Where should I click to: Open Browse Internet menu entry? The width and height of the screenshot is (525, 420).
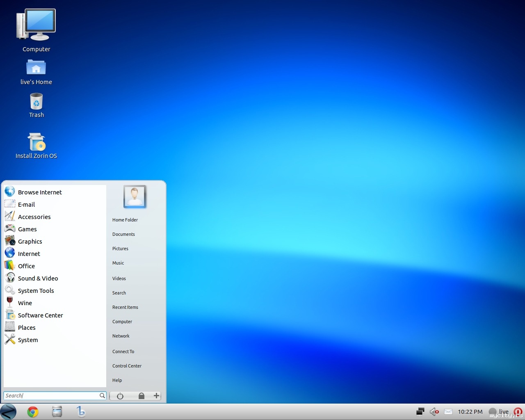coord(40,192)
